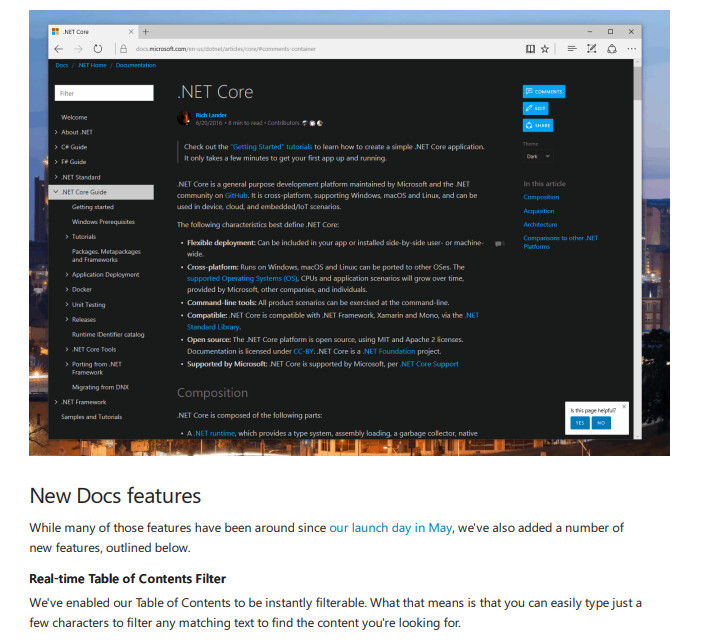Expand .NET Core Tools node
This screenshot has height=643, width=707.
[67, 349]
